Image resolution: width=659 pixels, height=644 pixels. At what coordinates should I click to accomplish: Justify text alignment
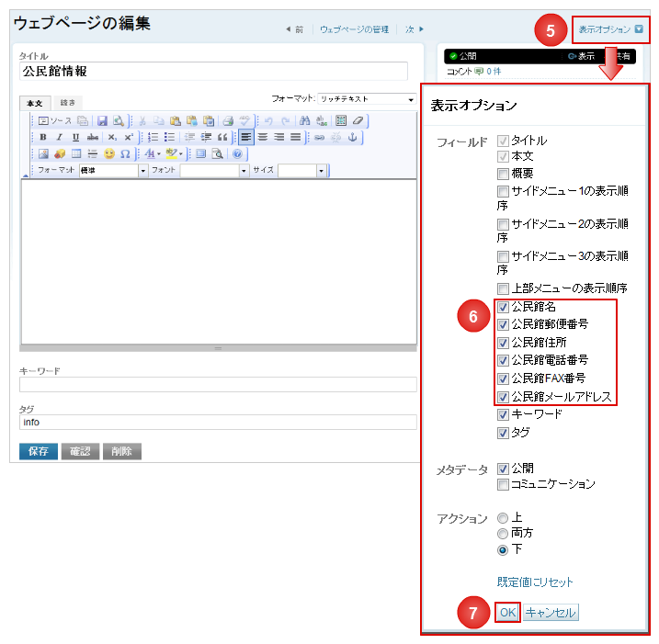pos(295,138)
